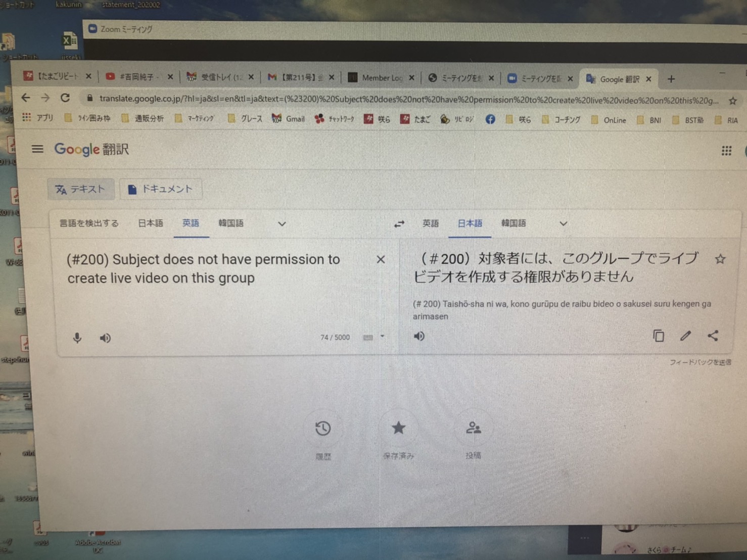Open the community contribute (投稿) icon
The width and height of the screenshot is (747, 560).
click(x=473, y=428)
